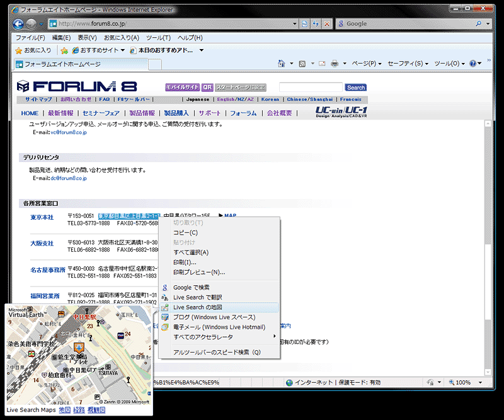Open the recent pages dropdown beside Forward
The image size is (504, 420).
tap(41, 24)
